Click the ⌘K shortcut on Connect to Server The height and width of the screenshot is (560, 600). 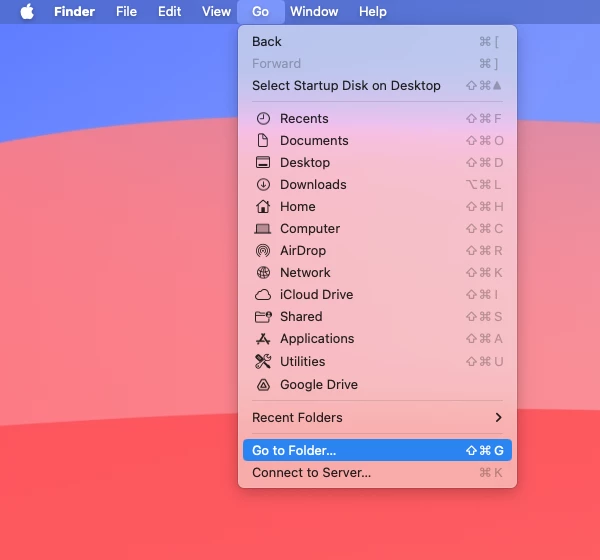coord(491,472)
